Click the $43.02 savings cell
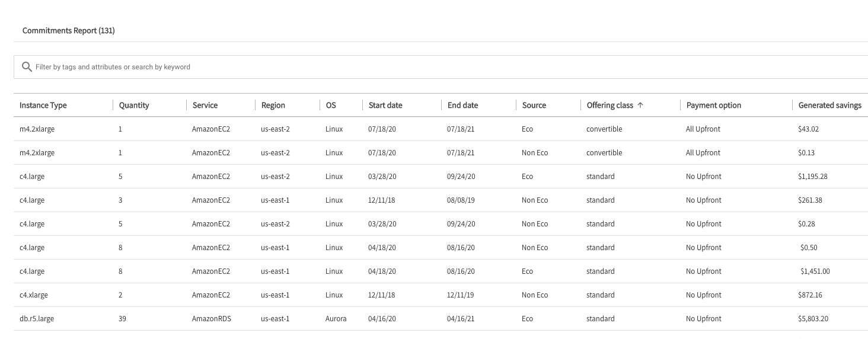The image size is (868, 339). point(809,129)
